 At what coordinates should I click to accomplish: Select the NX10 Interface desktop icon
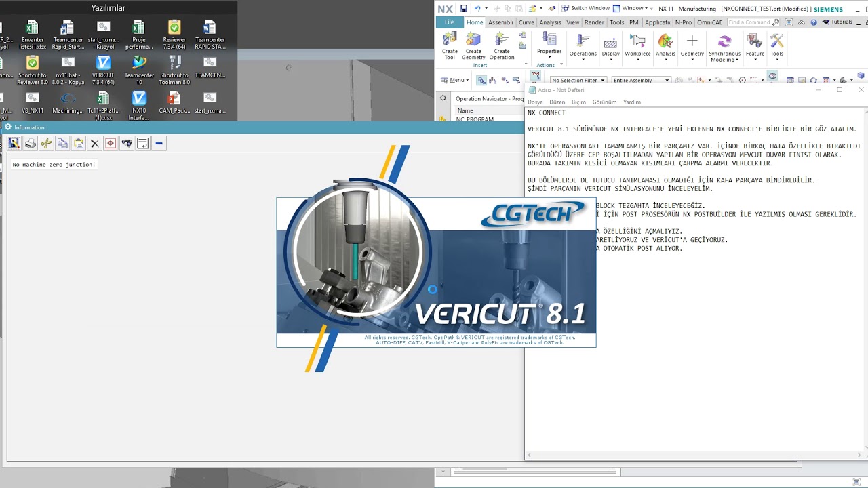tap(139, 106)
